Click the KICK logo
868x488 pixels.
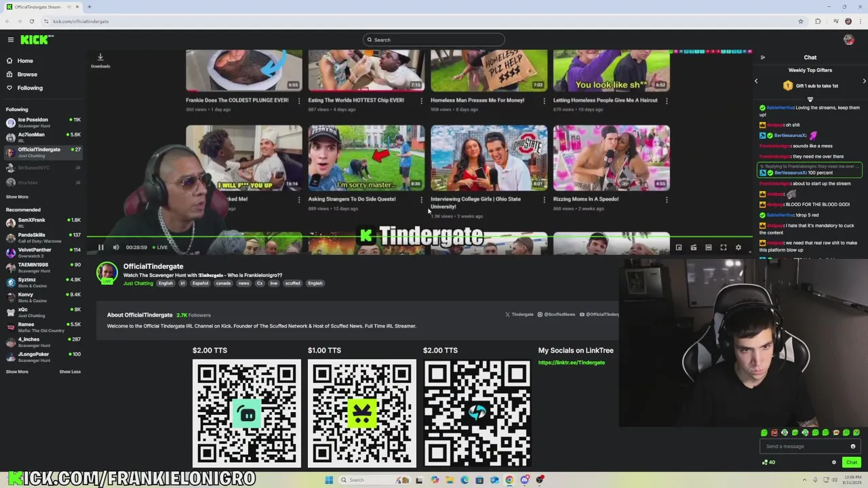(35, 40)
